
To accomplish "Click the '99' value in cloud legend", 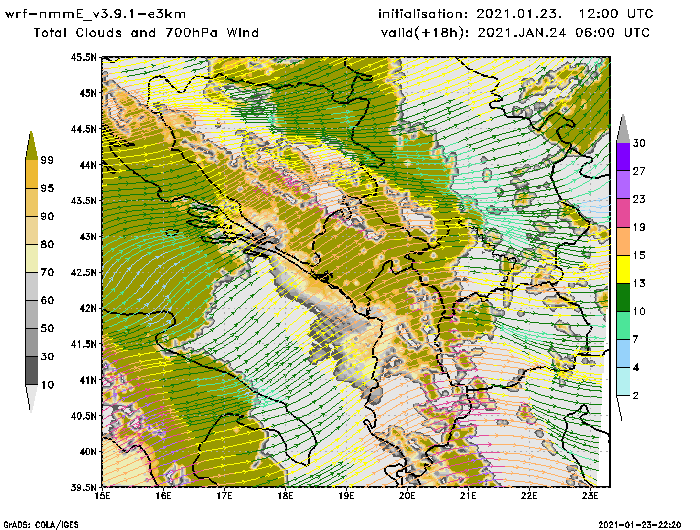I will coord(47,160).
